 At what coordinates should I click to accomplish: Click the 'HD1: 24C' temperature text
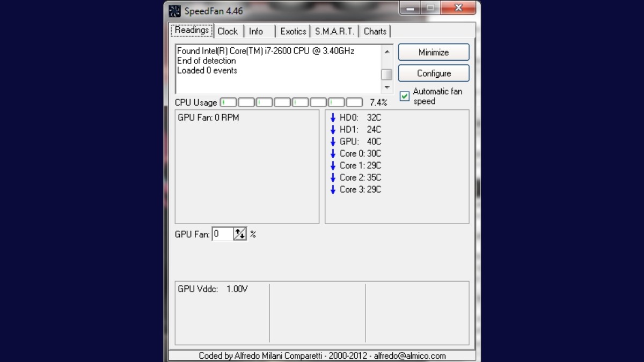pos(361,129)
